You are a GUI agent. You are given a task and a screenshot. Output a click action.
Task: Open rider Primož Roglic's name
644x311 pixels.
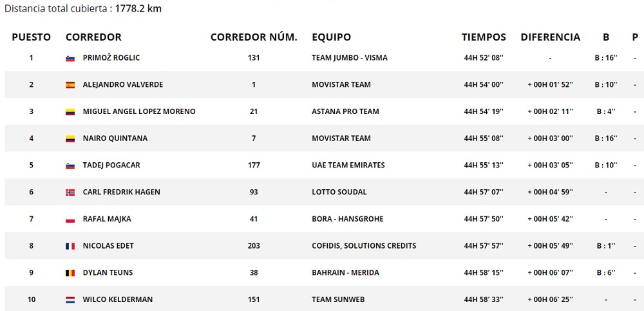pos(111,58)
